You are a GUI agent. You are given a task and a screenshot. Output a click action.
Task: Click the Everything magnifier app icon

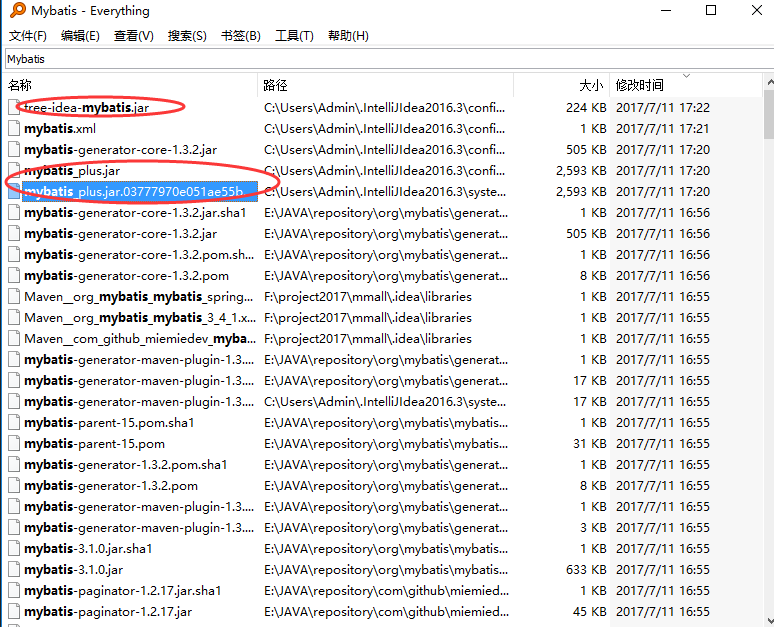click(x=18, y=10)
